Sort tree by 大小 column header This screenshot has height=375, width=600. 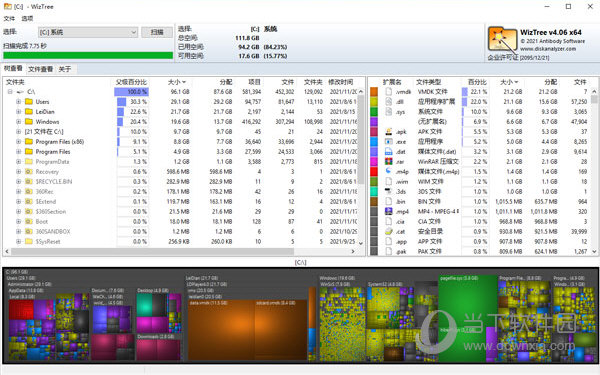click(177, 82)
